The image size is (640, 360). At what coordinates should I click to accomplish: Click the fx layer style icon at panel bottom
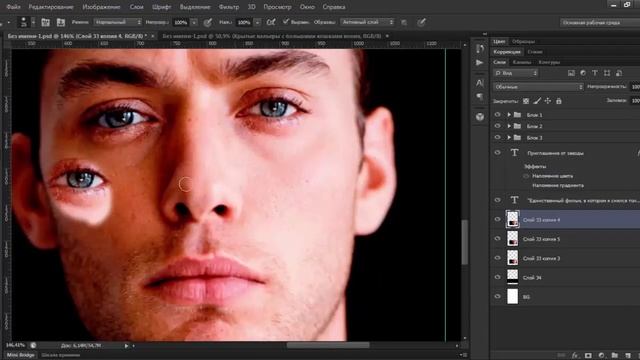(x=575, y=356)
